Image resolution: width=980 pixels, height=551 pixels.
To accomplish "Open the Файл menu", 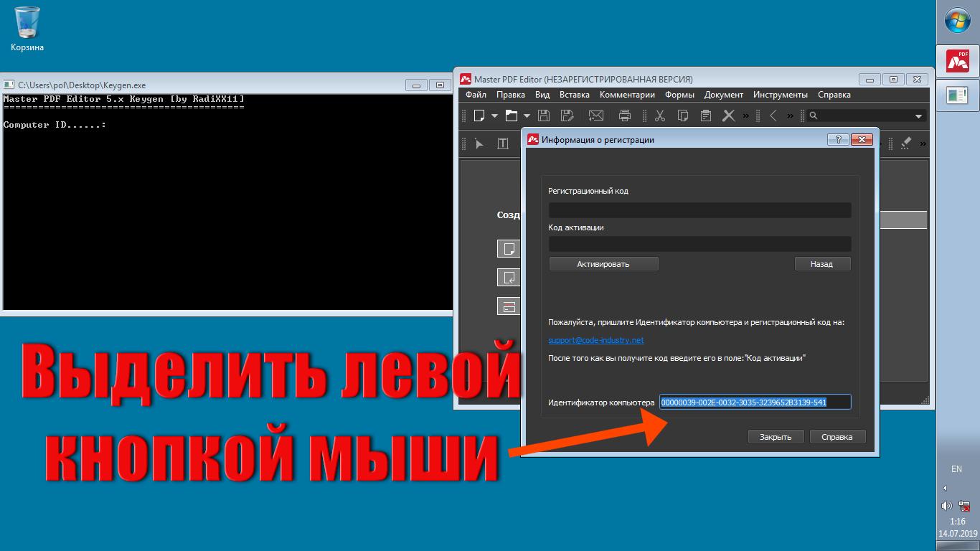I will tap(476, 95).
